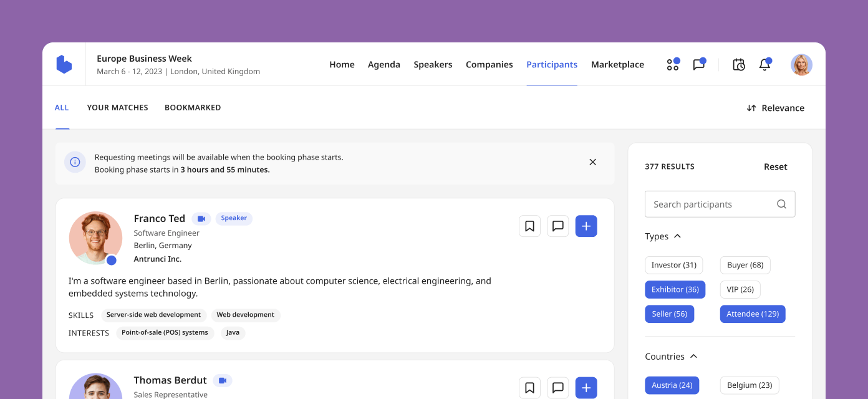Click Franco Ted's online status dot
Image resolution: width=868 pixels, height=399 pixels.
point(112,260)
